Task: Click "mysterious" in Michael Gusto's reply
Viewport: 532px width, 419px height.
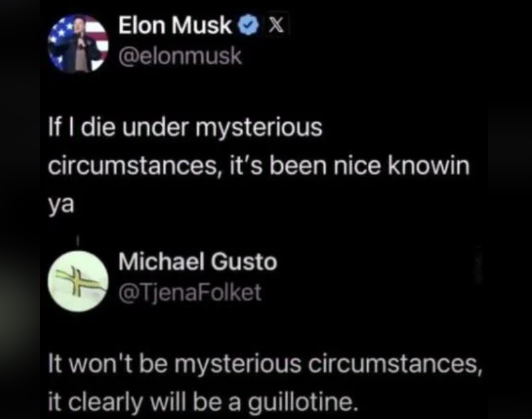Action: point(237,365)
